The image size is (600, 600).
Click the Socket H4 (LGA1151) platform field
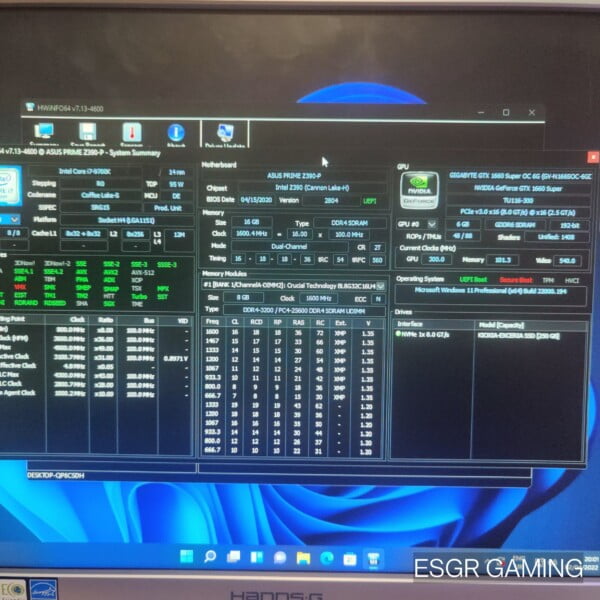tap(127, 220)
